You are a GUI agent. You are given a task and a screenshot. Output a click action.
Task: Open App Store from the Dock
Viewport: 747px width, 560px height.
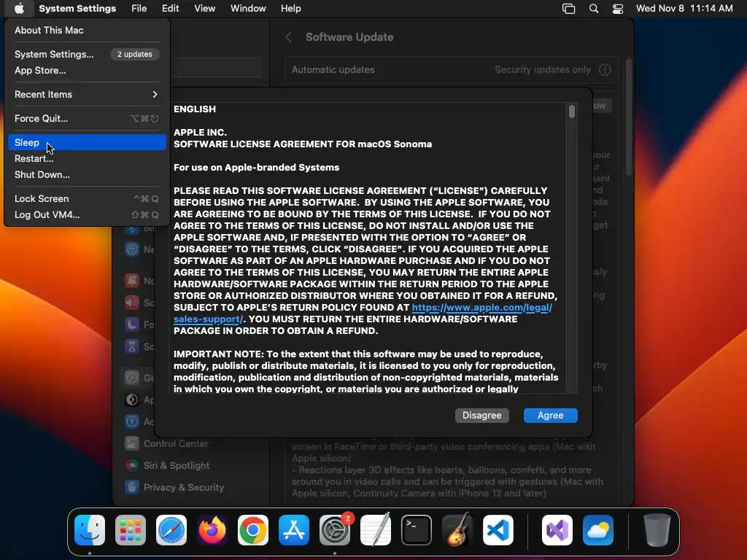click(294, 530)
